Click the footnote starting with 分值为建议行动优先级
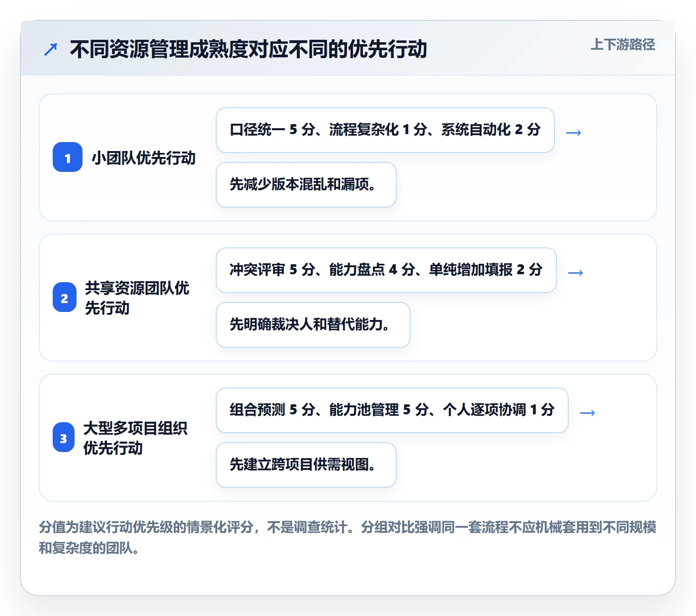This screenshot has width=696, height=616. tap(348, 537)
